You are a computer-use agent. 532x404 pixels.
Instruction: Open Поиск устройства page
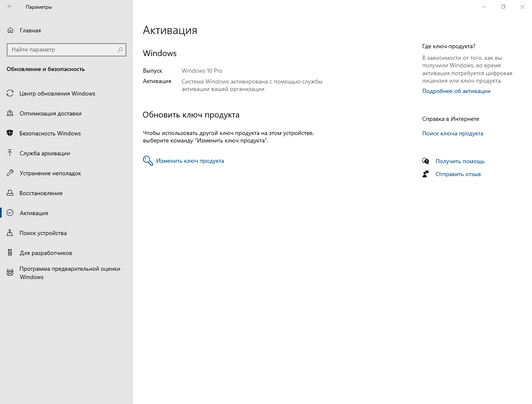(x=66, y=233)
